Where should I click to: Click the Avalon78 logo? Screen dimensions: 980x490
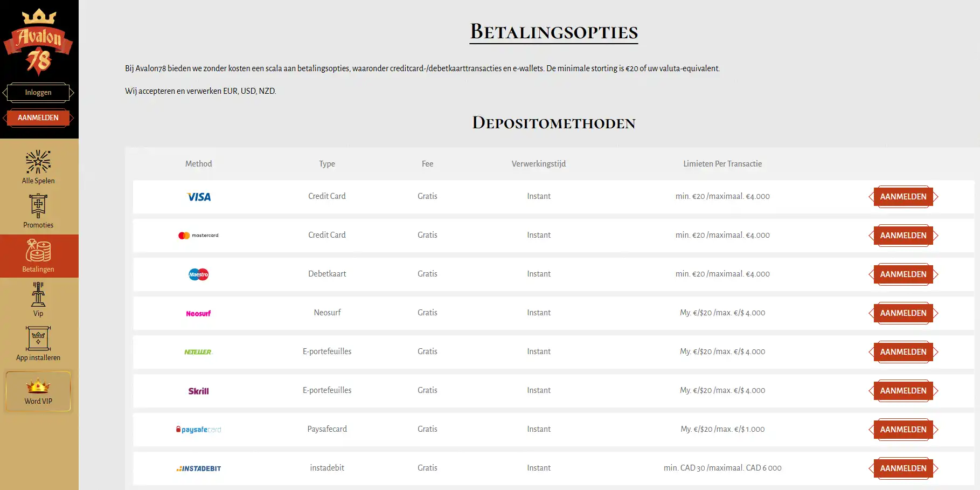click(x=38, y=42)
